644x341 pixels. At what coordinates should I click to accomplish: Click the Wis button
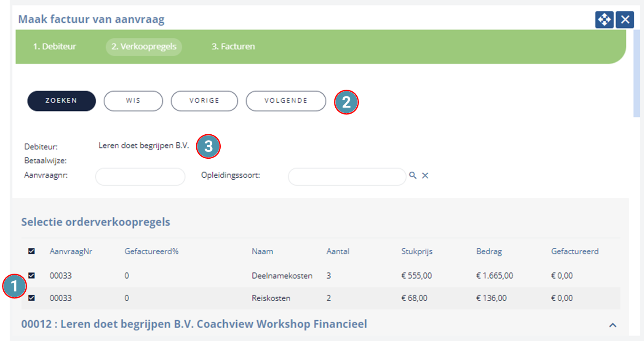tap(133, 101)
